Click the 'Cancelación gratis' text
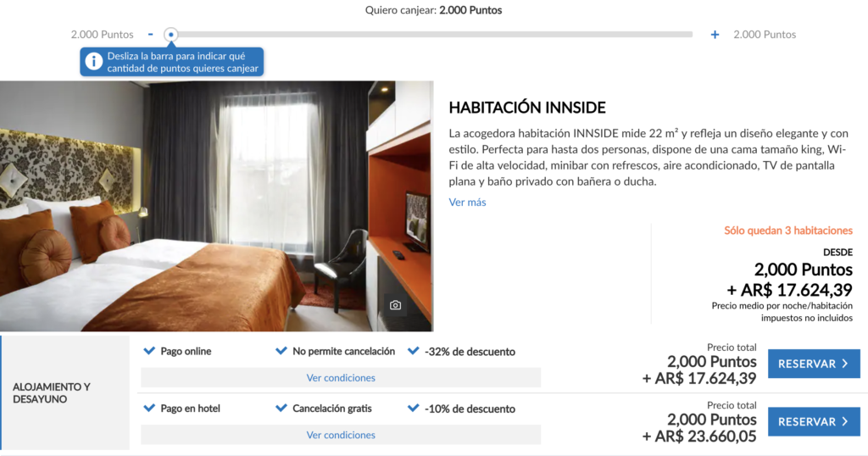 332,409
